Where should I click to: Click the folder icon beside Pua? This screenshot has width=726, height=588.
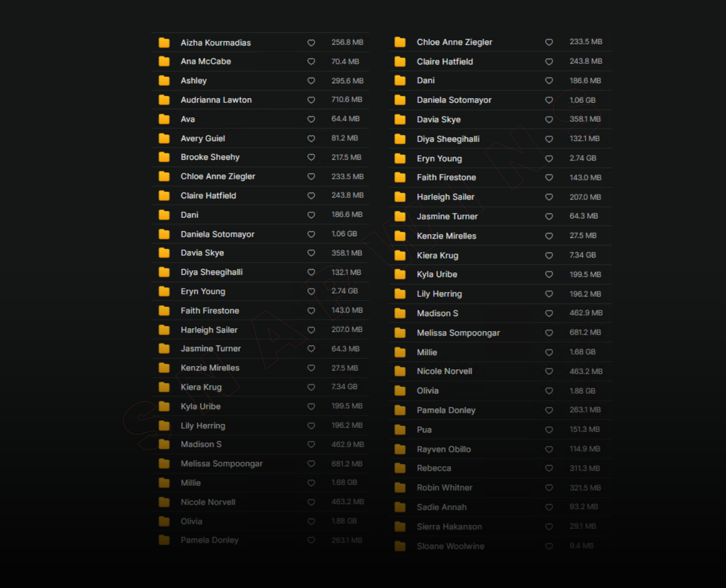click(x=400, y=430)
